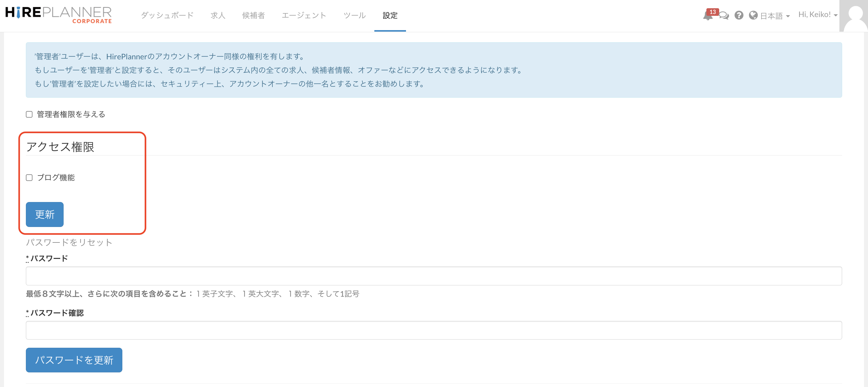This screenshot has height=387, width=868.
Task: Click the help question mark icon
Action: pyautogui.click(x=739, y=15)
